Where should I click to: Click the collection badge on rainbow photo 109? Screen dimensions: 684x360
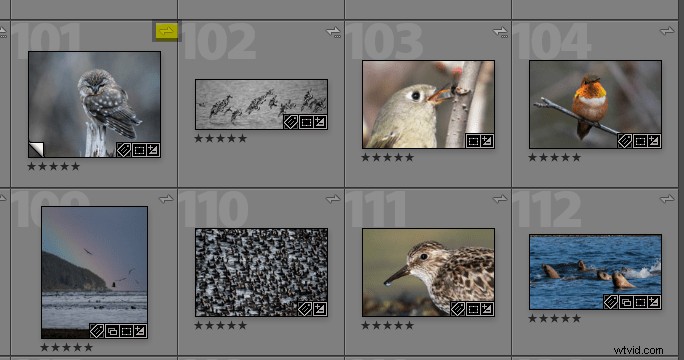(112, 331)
